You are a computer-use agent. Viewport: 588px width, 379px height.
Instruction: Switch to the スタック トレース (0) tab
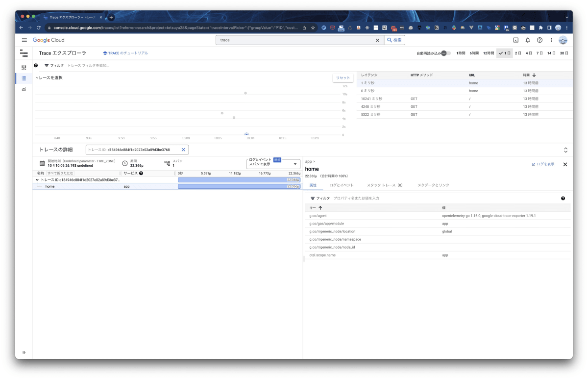click(385, 185)
